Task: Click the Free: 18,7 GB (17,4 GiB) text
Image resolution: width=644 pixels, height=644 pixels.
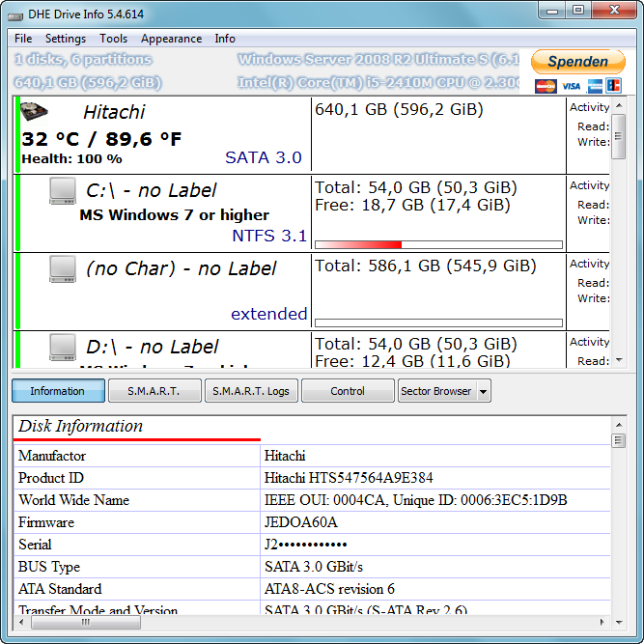Action: pyautogui.click(x=412, y=205)
